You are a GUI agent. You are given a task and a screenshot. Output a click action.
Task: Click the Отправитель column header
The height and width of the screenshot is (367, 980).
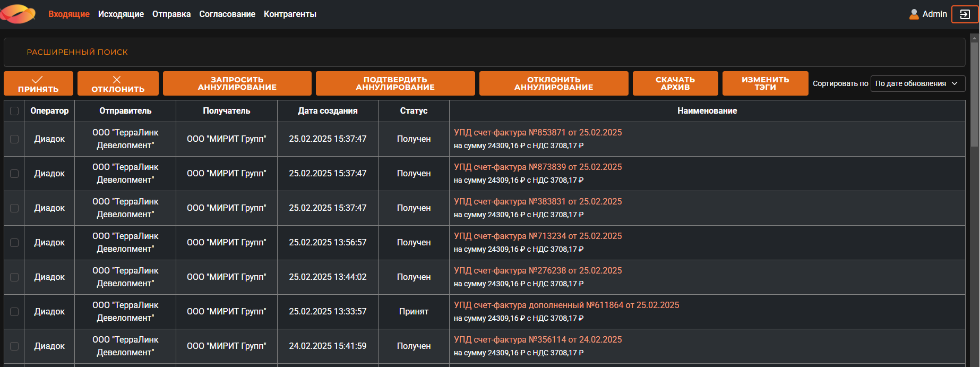125,111
